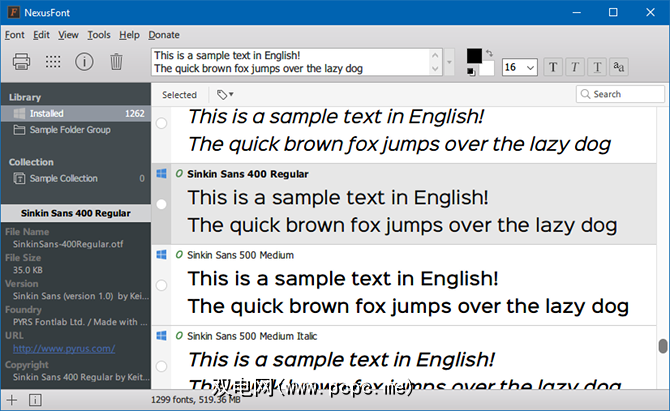
Task: Open the font size 16 dropdown
Action: 519,66
